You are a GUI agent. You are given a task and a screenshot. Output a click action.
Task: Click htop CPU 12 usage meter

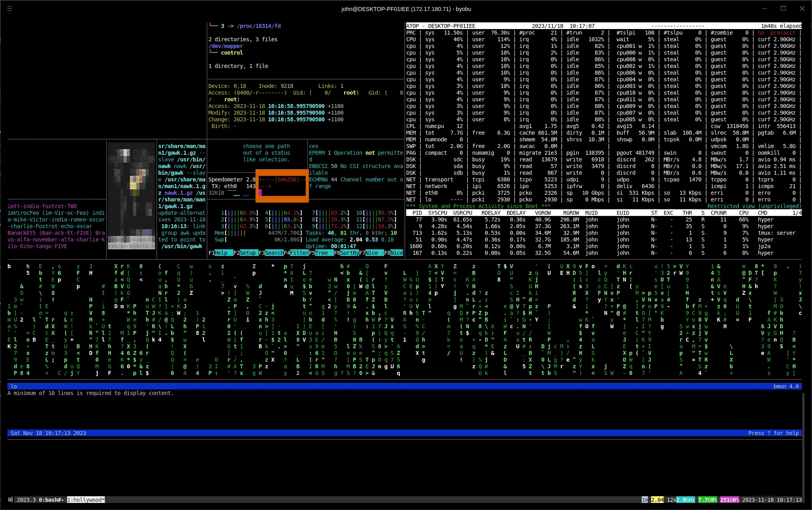pos(376,226)
